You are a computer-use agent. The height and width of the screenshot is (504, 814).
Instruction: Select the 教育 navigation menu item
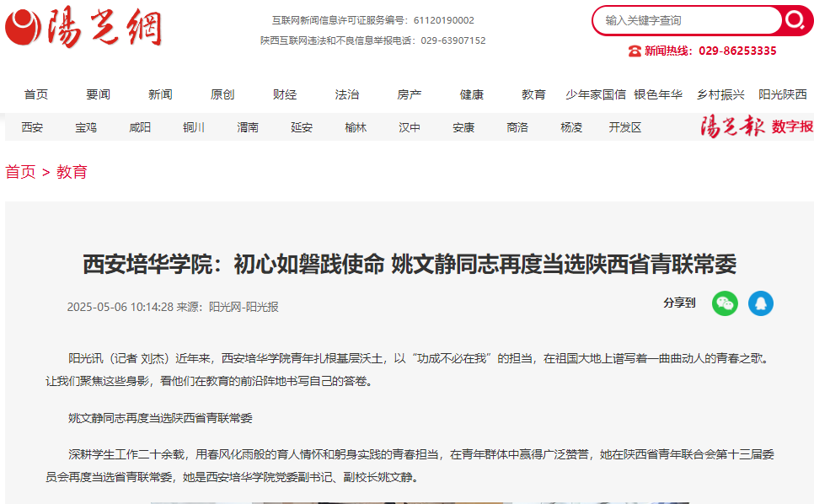point(533,94)
